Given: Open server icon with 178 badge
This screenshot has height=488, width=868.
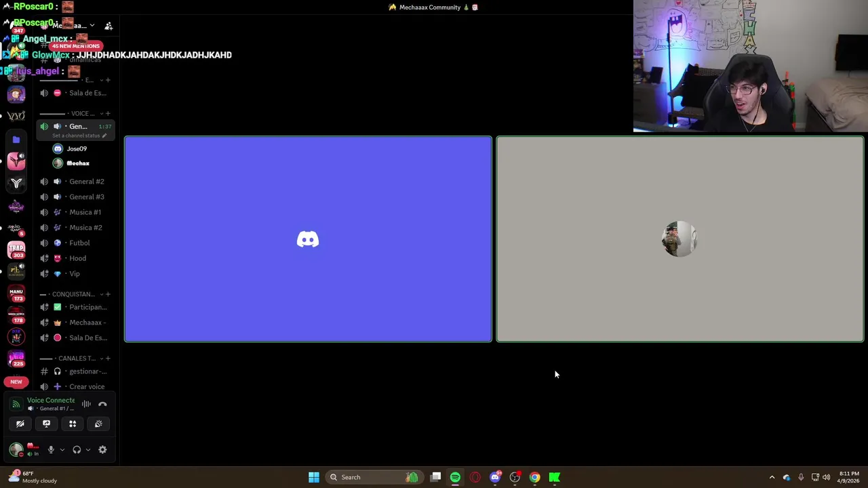Looking at the screenshot, I should pyautogui.click(x=16, y=315).
